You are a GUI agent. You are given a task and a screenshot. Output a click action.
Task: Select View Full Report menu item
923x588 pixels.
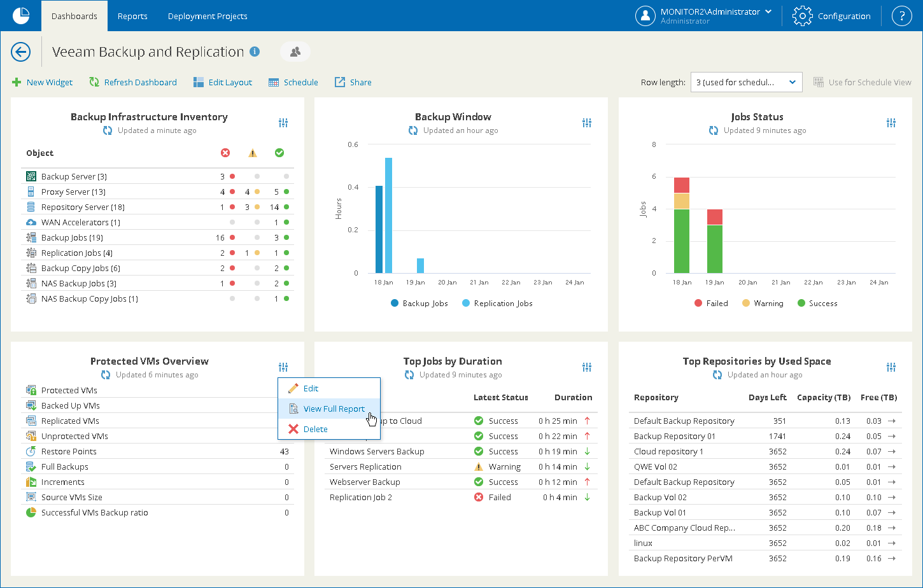(334, 409)
